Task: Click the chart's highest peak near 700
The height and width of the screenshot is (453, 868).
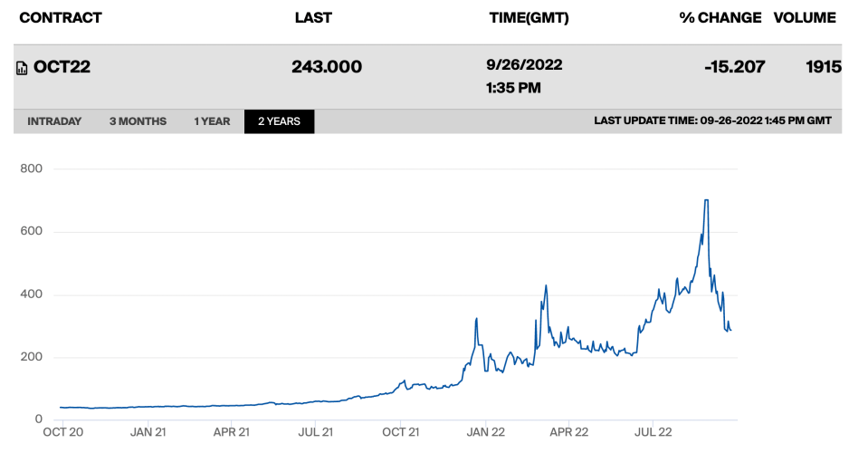Action: 706,200
